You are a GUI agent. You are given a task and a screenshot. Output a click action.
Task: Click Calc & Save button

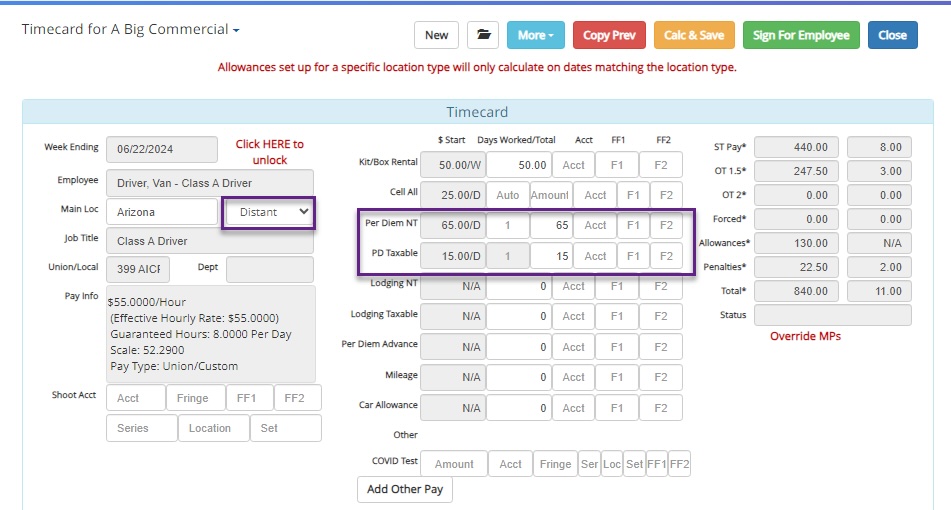(694, 35)
